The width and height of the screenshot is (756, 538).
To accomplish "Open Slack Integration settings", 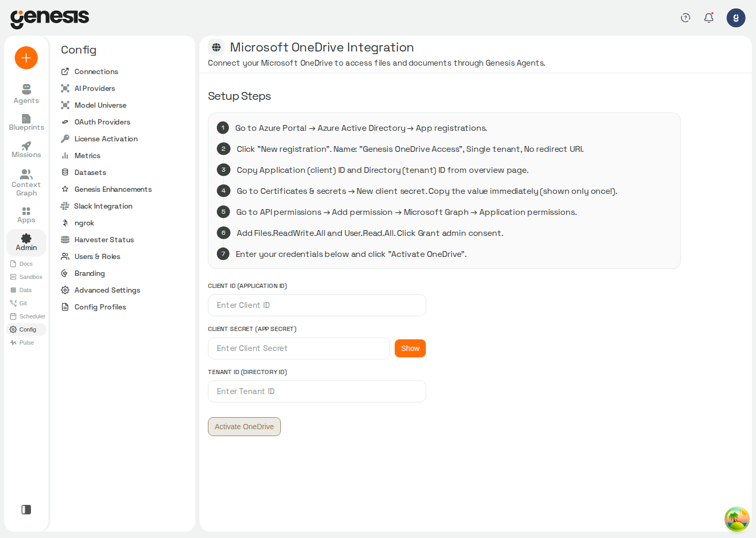I will [x=97, y=206].
